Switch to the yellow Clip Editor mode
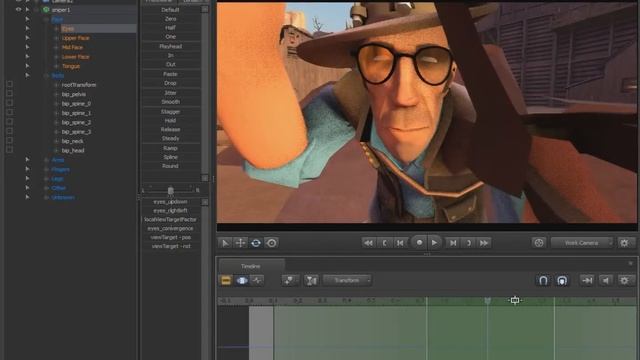640x360 pixels. [226, 280]
